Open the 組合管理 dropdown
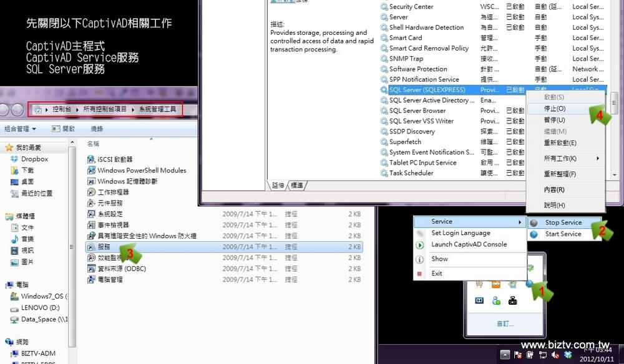The height and width of the screenshot is (364, 624). (20, 129)
